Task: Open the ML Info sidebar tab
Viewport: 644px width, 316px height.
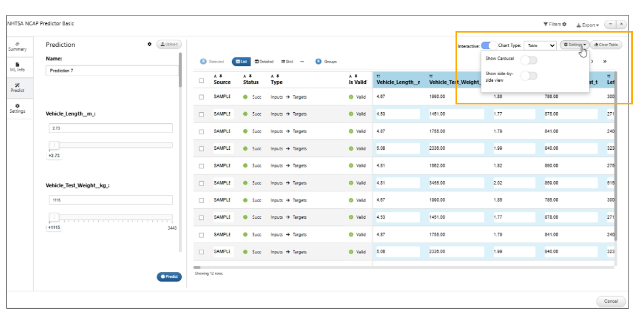Action: coord(17,67)
